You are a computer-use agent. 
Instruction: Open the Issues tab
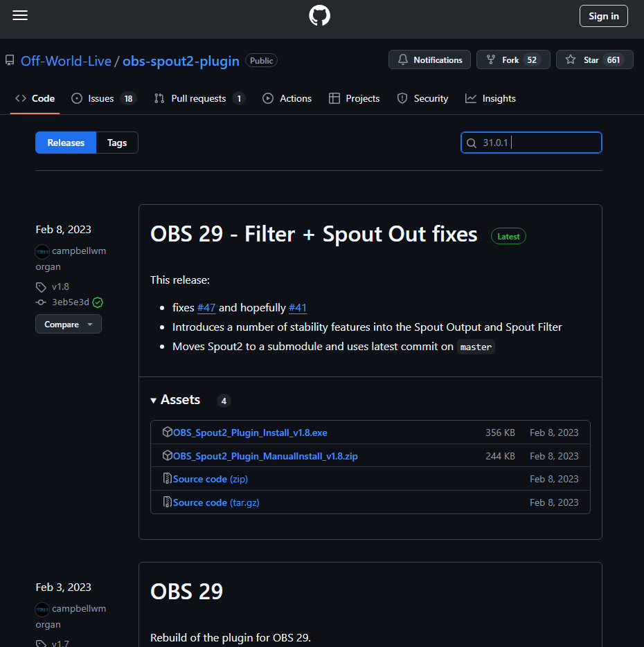(104, 99)
